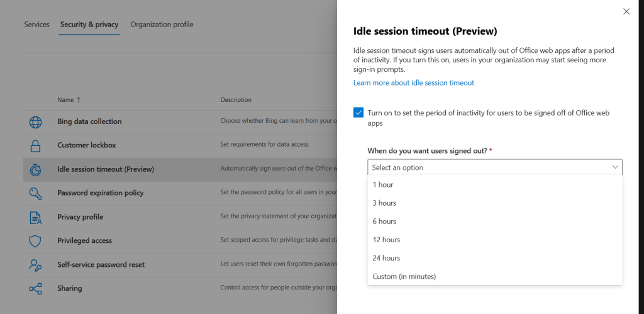Open the Sharing settings row

tap(70, 288)
